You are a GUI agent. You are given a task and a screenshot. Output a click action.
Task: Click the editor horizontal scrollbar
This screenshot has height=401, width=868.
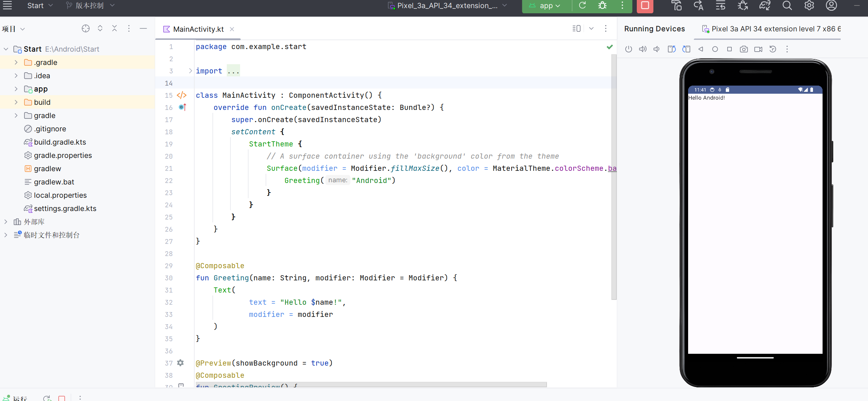(x=371, y=384)
